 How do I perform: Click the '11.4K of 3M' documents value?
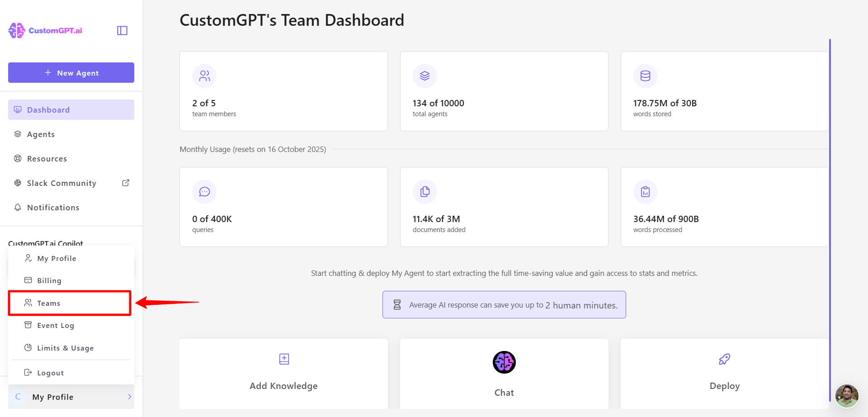click(436, 219)
